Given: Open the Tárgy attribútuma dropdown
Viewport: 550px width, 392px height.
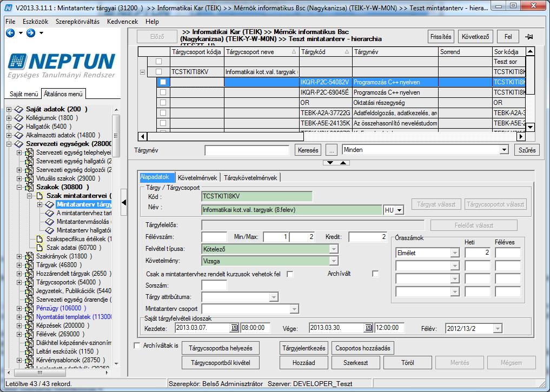Looking at the screenshot, I should coord(274,297).
